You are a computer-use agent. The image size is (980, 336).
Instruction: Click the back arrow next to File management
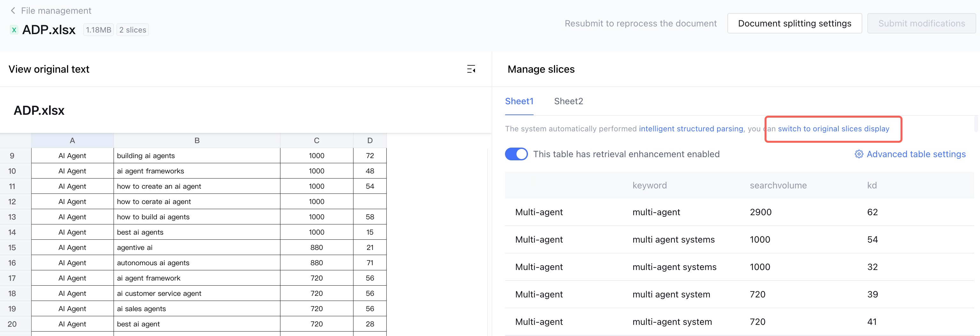(x=13, y=11)
